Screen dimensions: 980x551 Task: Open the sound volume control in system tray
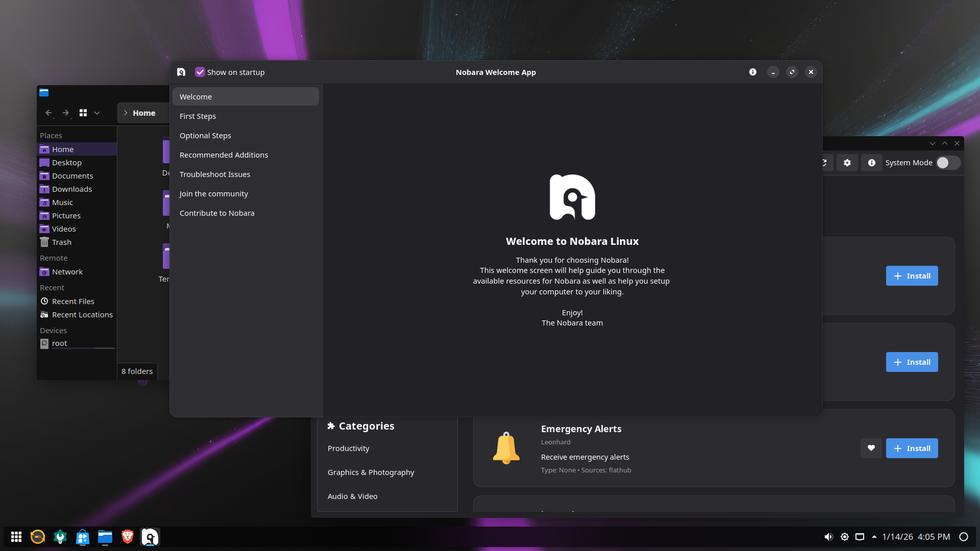(x=829, y=536)
